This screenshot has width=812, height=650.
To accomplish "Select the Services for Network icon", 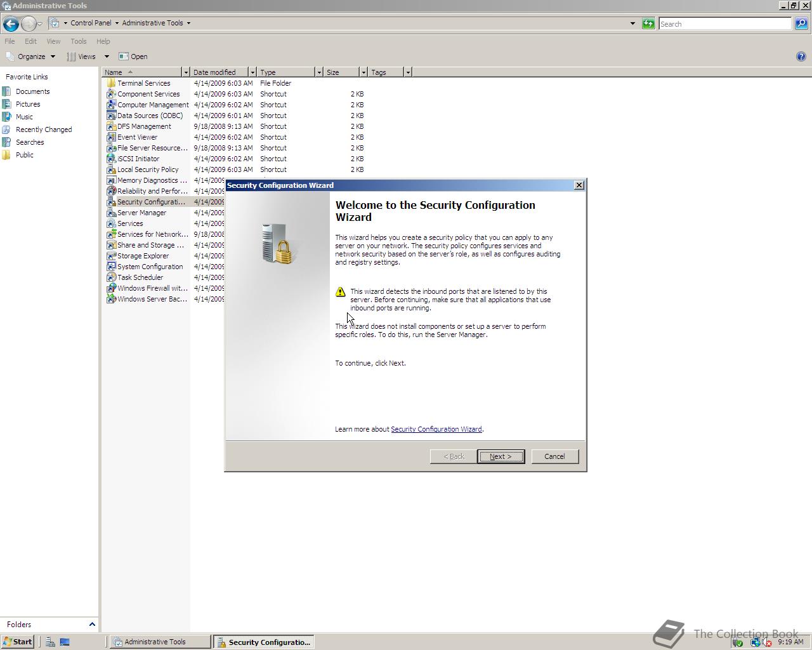I will (111, 234).
